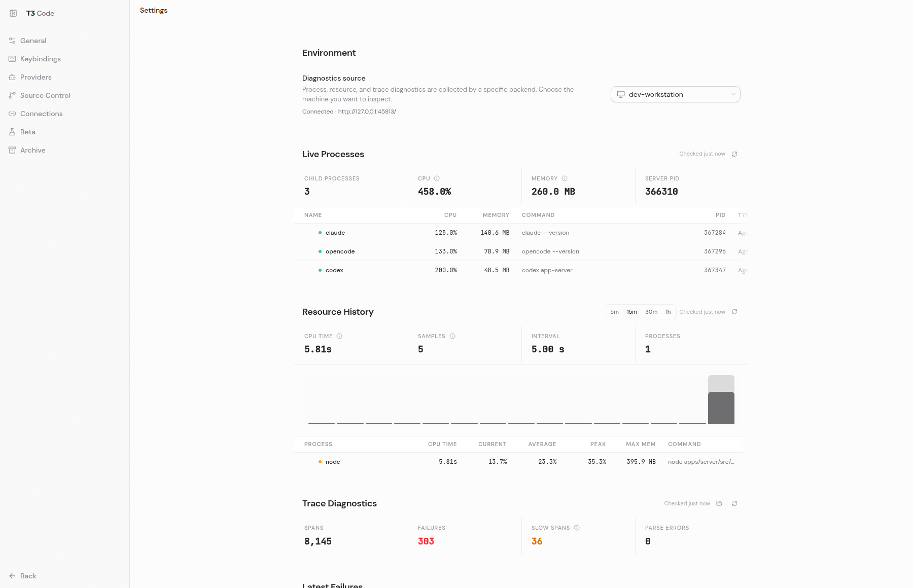This screenshot has width=913, height=588.
Task: Show CPU TIME info icon
Action: point(339,336)
